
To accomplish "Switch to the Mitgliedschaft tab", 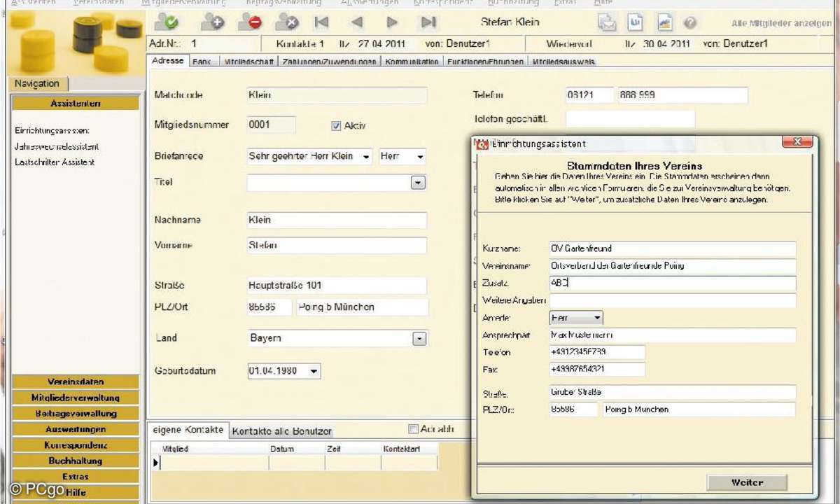I will click(249, 62).
